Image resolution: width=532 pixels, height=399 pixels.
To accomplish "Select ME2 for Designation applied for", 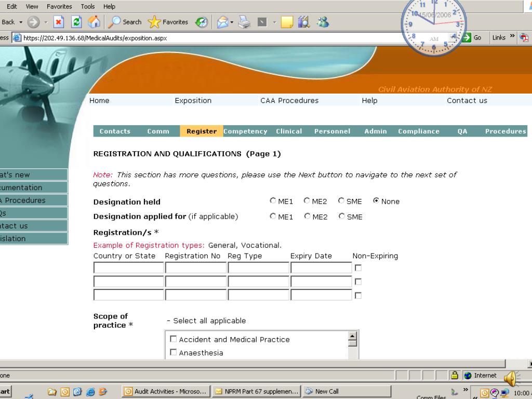I will (x=308, y=216).
